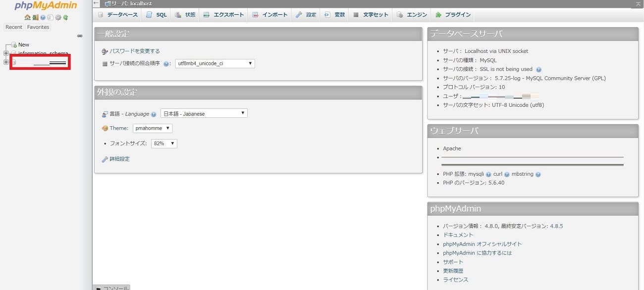Image resolution: width=644 pixels, height=290 pixels.
Task: Open the 日本語 - Japanese language dropdown
Action: 204,113
